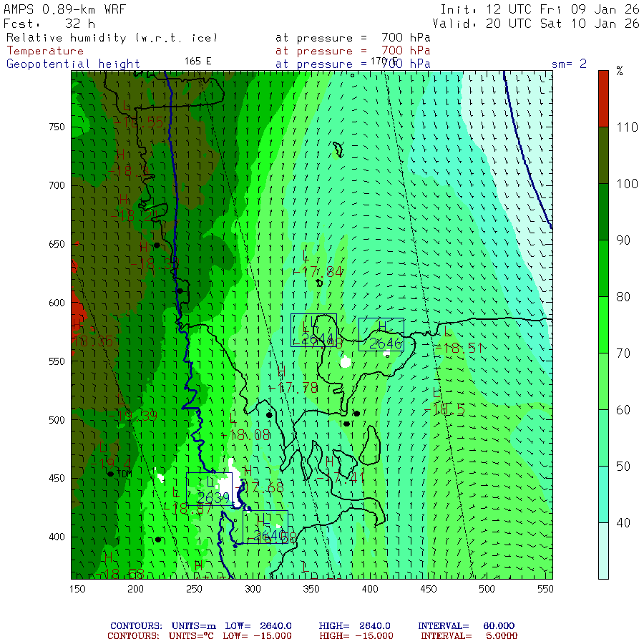This screenshot has height=644, width=644.
Task: Click the -17.41 temperature high label
Action: click(340, 477)
